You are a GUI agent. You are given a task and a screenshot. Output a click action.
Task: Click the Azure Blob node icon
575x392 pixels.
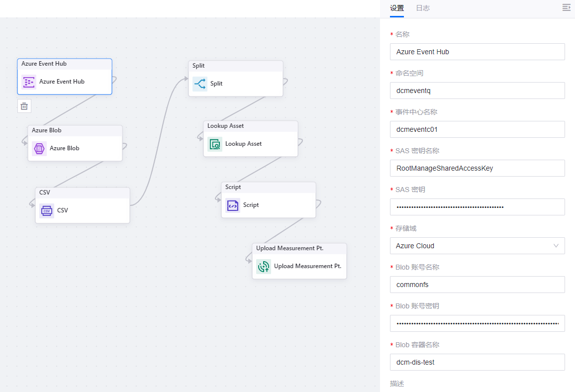[x=40, y=148]
